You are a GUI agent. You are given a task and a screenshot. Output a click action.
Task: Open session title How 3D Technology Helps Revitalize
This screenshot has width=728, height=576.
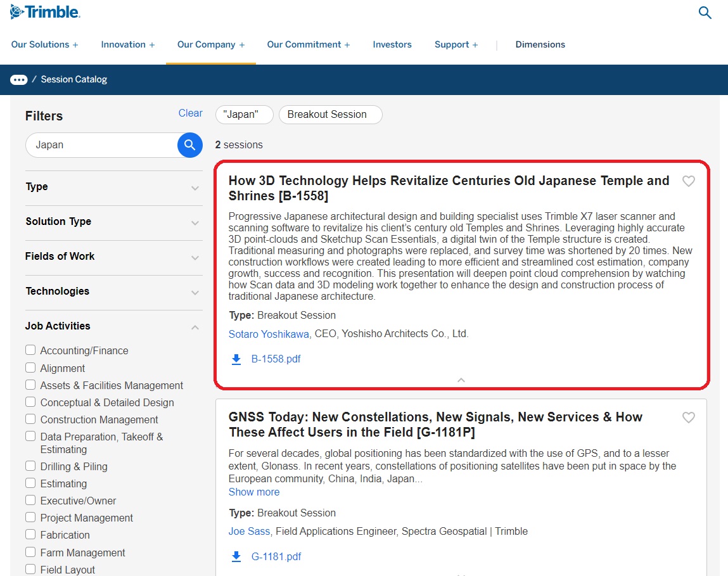(449, 188)
